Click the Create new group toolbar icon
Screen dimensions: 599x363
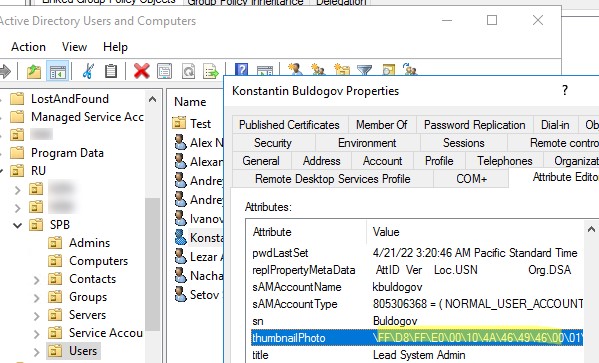318,69
